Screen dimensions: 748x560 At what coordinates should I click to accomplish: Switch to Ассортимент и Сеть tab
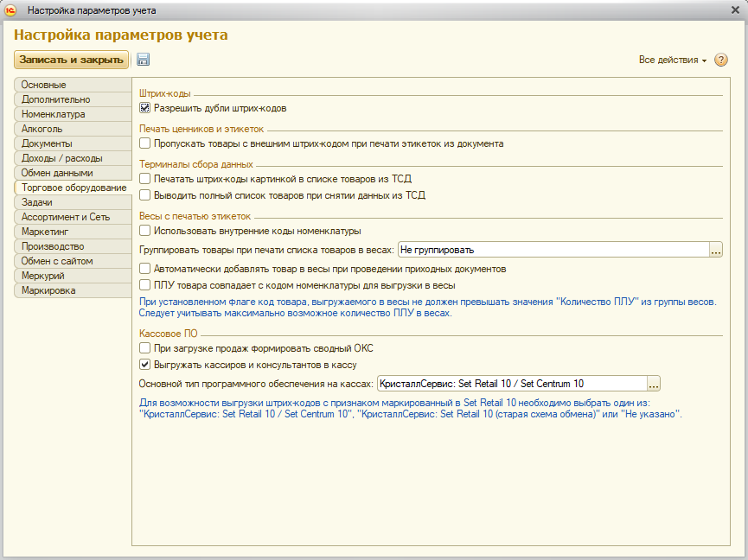tap(73, 217)
